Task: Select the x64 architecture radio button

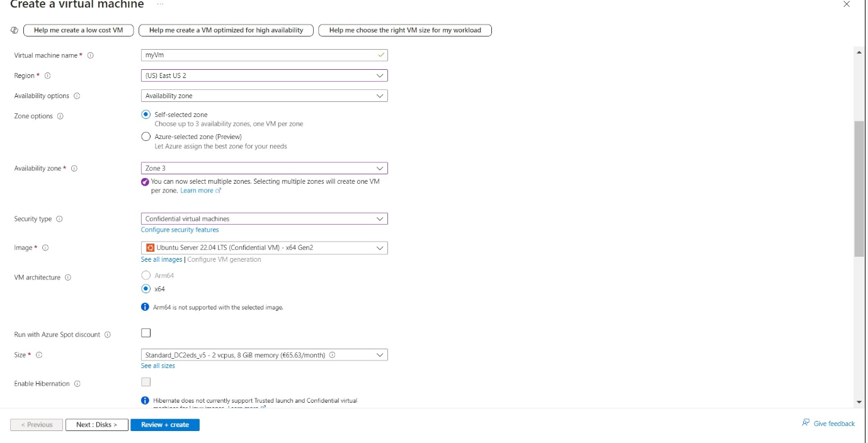Action: 146,289
